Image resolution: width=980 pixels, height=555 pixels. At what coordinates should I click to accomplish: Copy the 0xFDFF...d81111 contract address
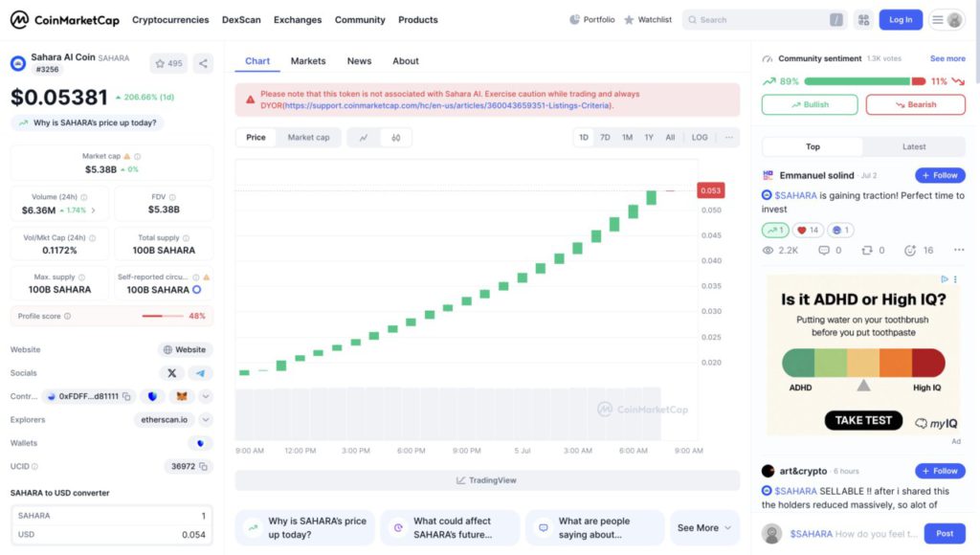coord(127,396)
